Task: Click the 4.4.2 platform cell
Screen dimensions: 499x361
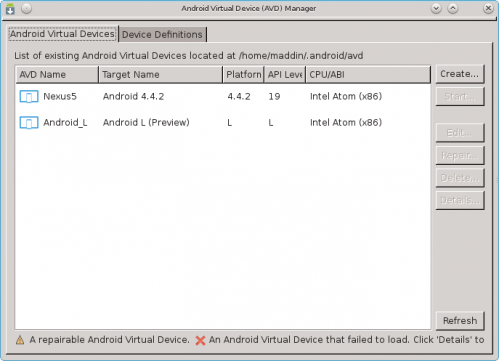Action: point(239,97)
